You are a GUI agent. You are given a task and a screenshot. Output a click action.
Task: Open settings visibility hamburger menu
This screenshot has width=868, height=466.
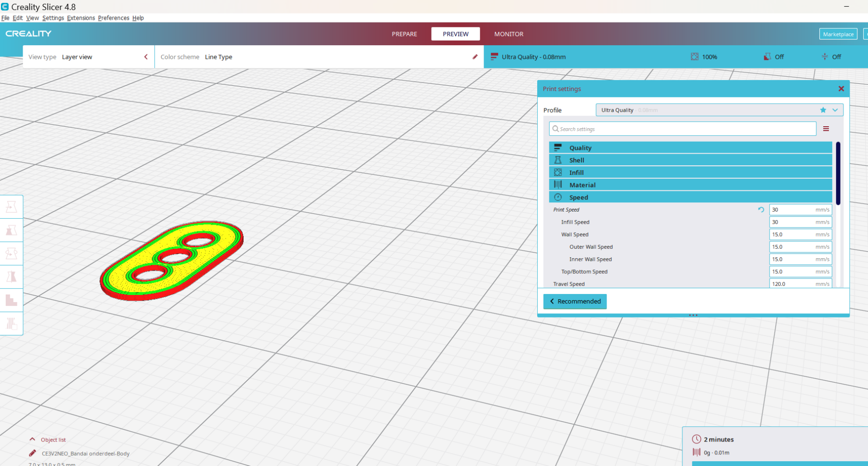pyautogui.click(x=826, y=129)
